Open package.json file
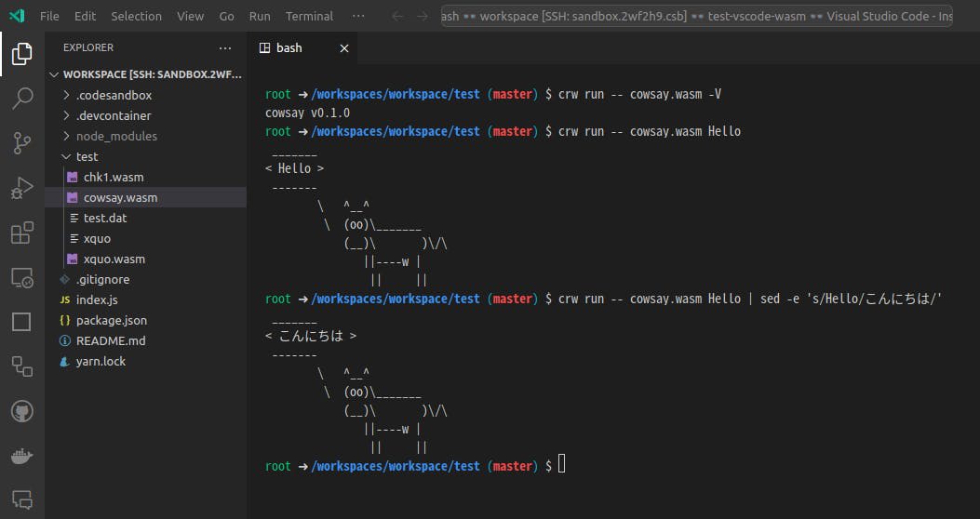 145,320
